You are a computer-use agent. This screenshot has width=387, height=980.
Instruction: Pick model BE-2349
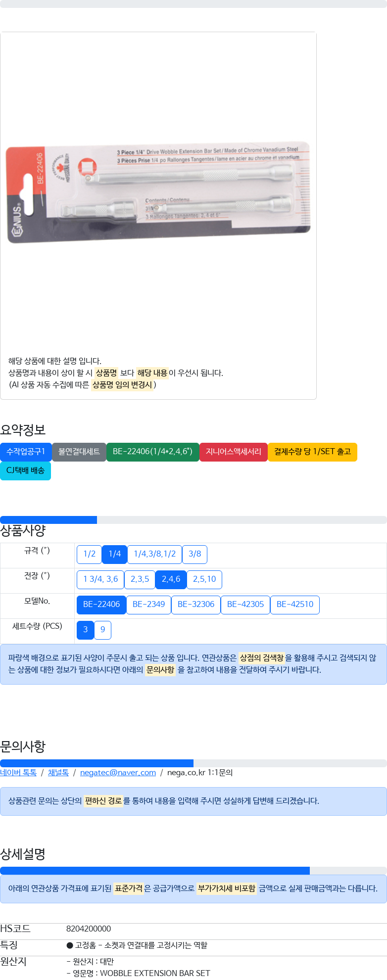click(x=148, y=605)
